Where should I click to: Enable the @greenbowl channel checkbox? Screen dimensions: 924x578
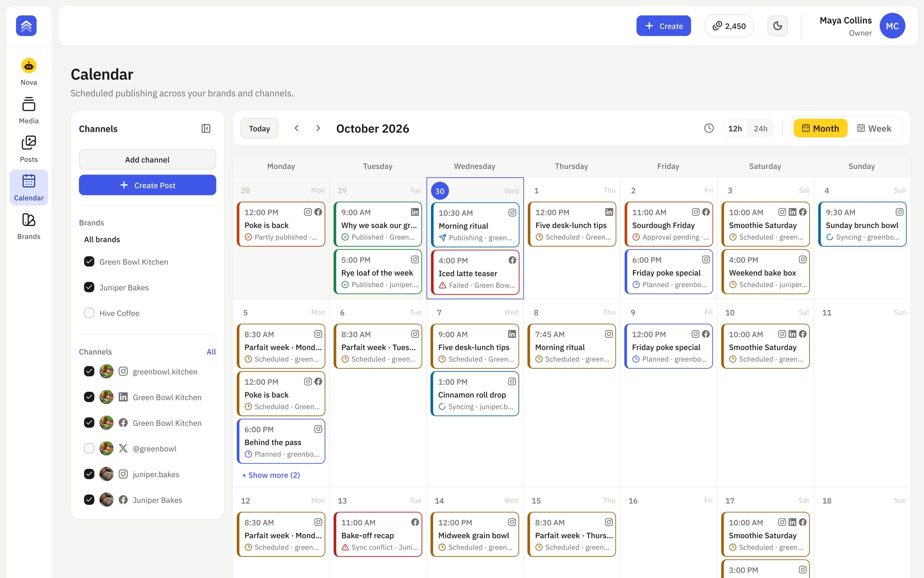pos(89,448)
